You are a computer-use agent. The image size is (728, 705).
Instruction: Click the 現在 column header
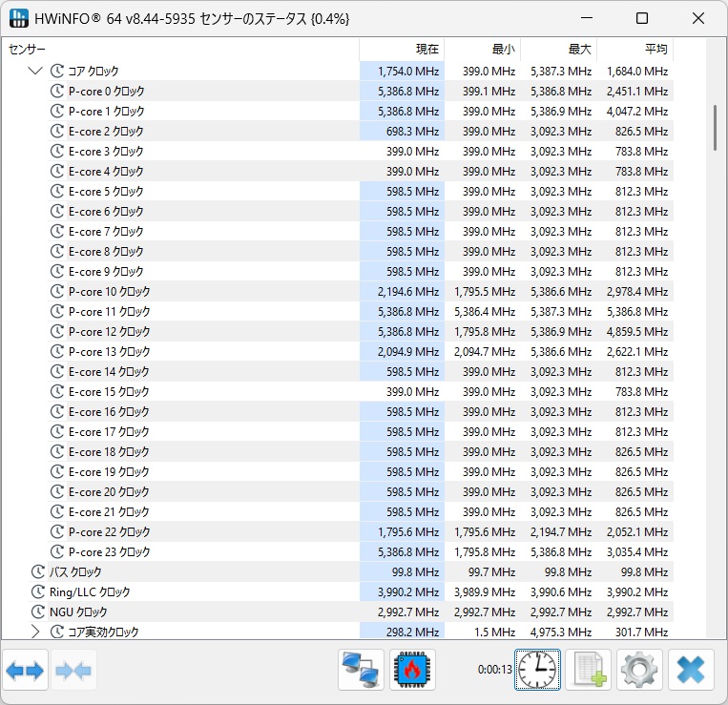[402, 50]
